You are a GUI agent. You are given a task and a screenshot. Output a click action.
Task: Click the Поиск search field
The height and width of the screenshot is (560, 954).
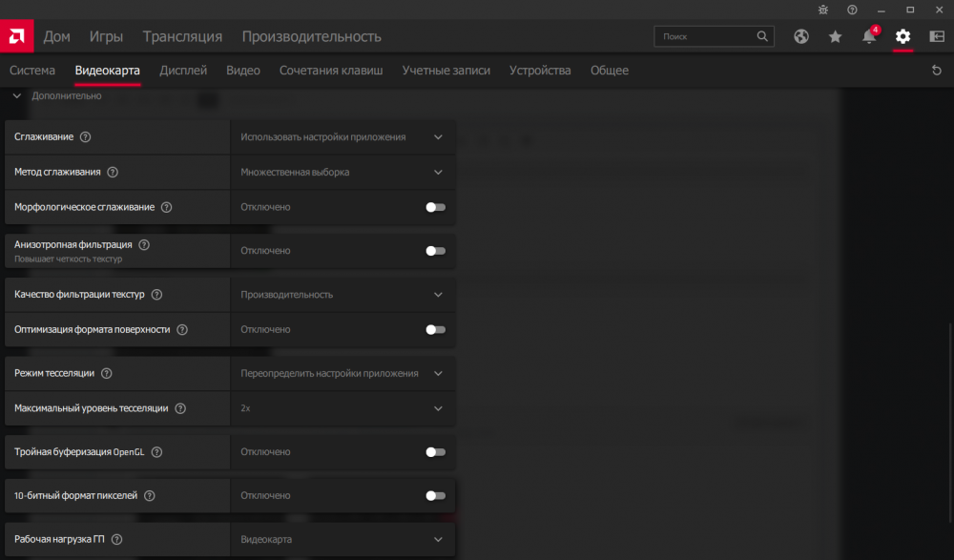(706, 36)
